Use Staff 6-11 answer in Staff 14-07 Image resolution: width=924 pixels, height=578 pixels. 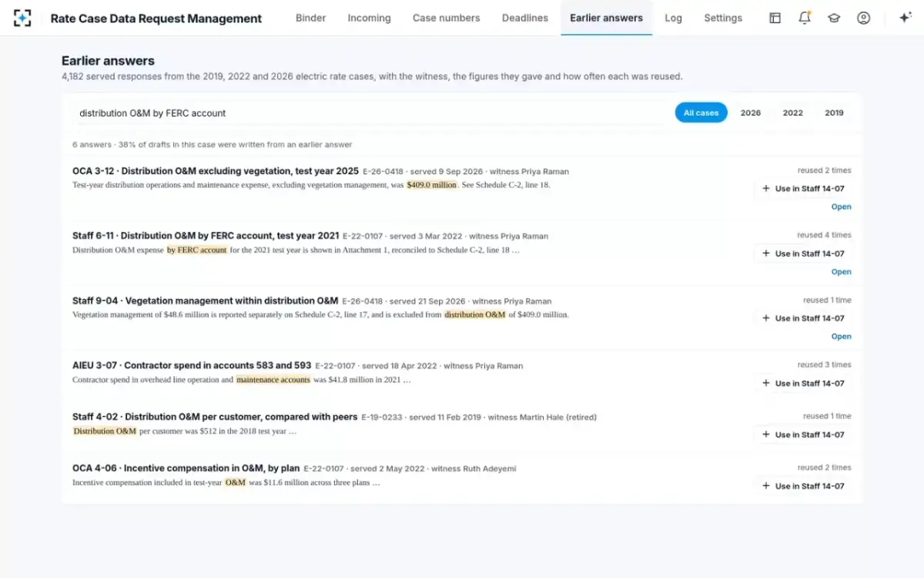coord(803,254)
